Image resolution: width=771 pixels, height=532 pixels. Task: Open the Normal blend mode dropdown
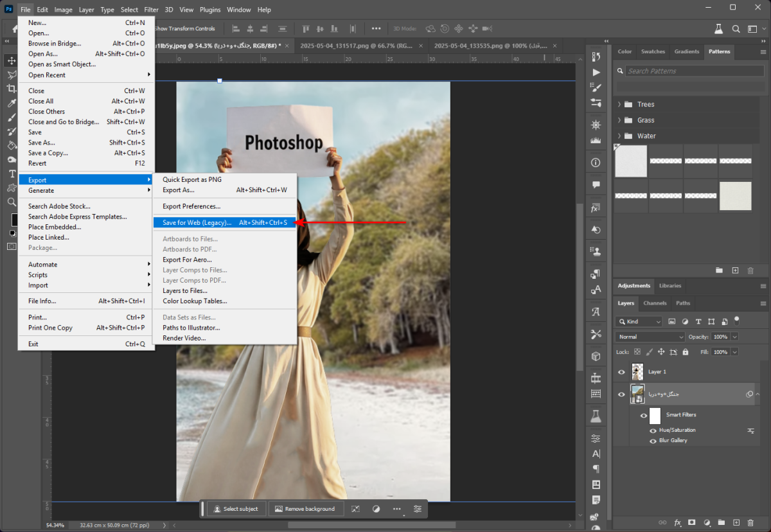click(650, 337)
